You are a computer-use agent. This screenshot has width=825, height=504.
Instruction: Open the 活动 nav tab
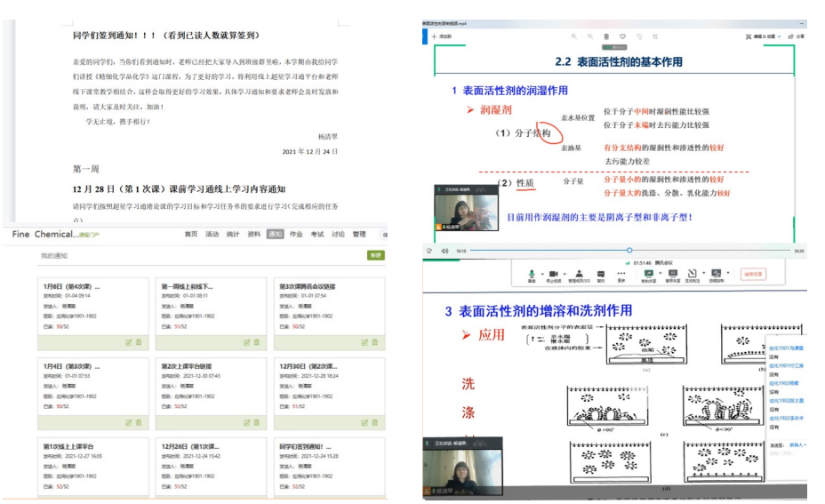[212, 234]
